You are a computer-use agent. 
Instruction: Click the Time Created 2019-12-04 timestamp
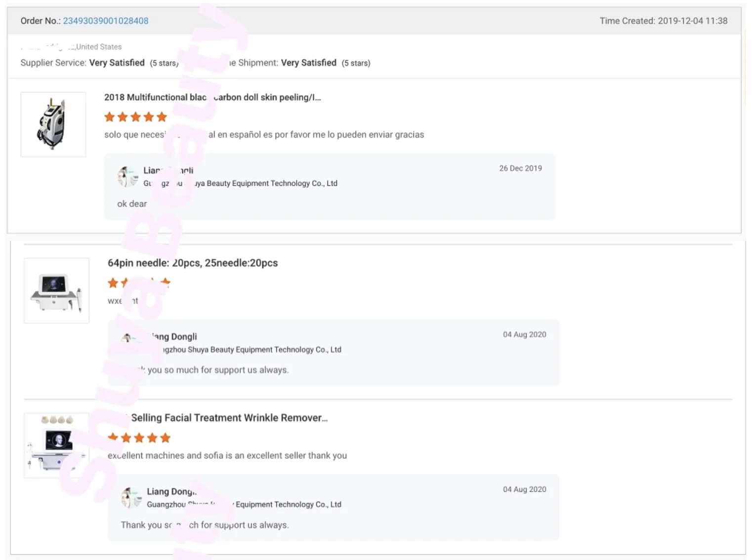[x=663, y=21]
